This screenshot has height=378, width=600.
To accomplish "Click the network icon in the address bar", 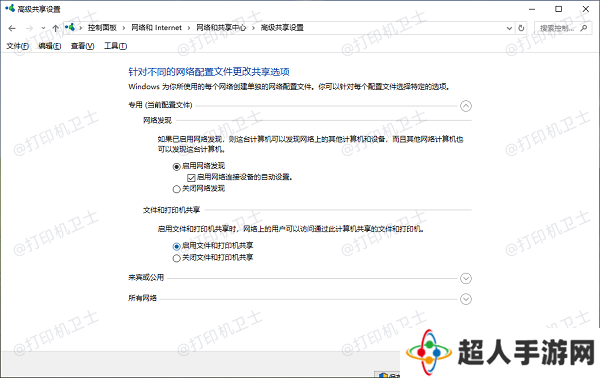I will click(70, 28).
